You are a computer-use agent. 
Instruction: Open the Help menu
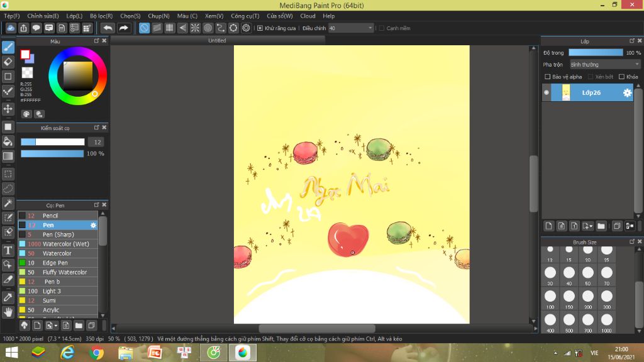click(x=328, y=16)
